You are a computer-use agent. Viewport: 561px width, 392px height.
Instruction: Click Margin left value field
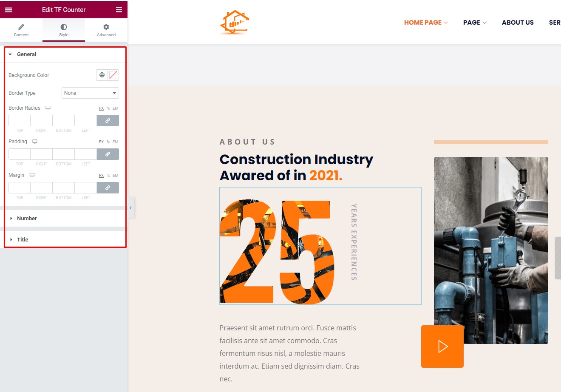click(86, 188)
